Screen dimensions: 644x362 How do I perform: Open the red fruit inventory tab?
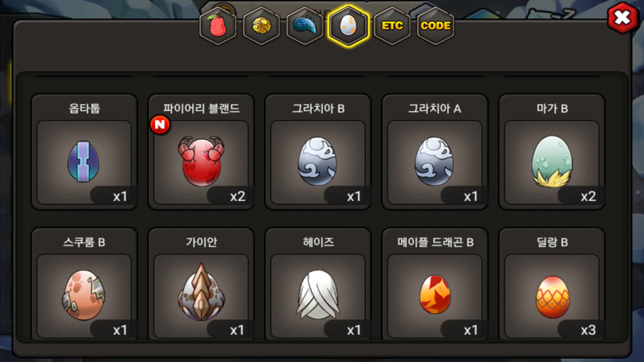click(218, 26)
